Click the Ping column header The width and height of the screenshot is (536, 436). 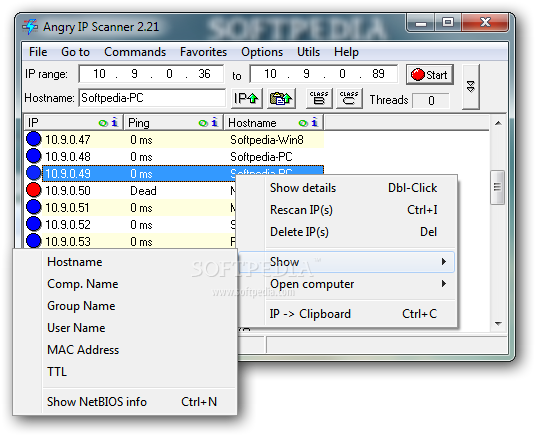point(174,123)
